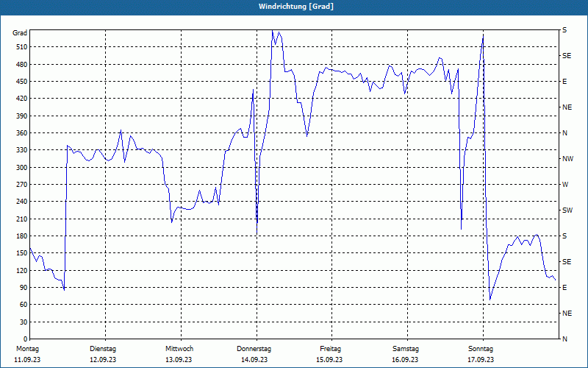The image size is (588, 368).
Task: Click the Donnerstag day label
Action: tap(254, 349)
